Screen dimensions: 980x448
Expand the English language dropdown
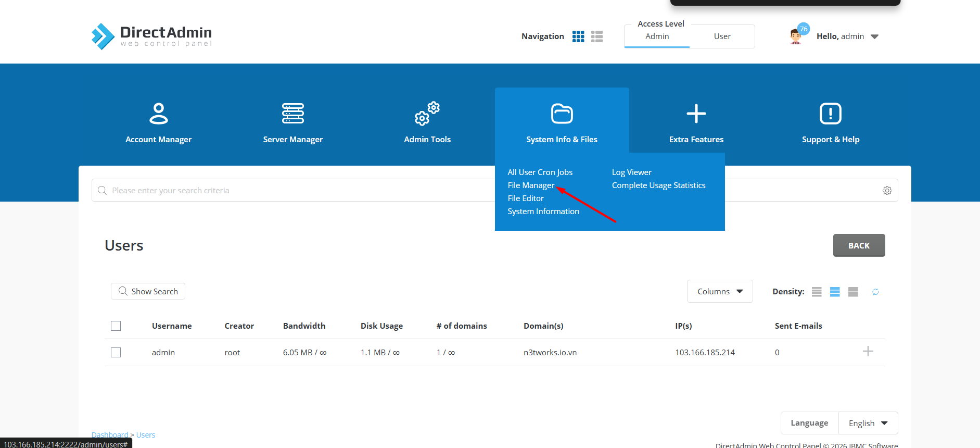pyautogui.click(x=868, y=423)
